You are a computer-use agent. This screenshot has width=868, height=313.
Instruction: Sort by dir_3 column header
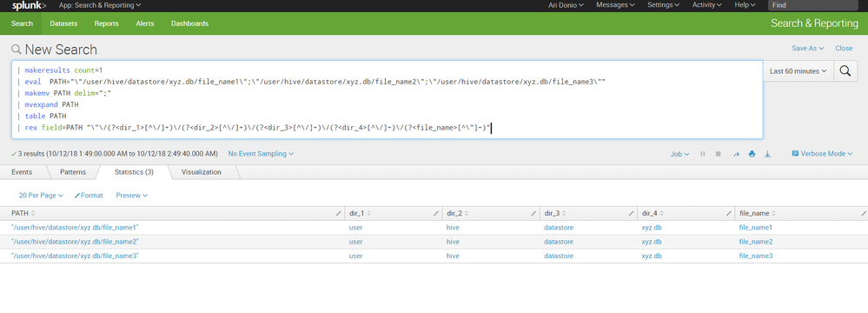point(554,213)
